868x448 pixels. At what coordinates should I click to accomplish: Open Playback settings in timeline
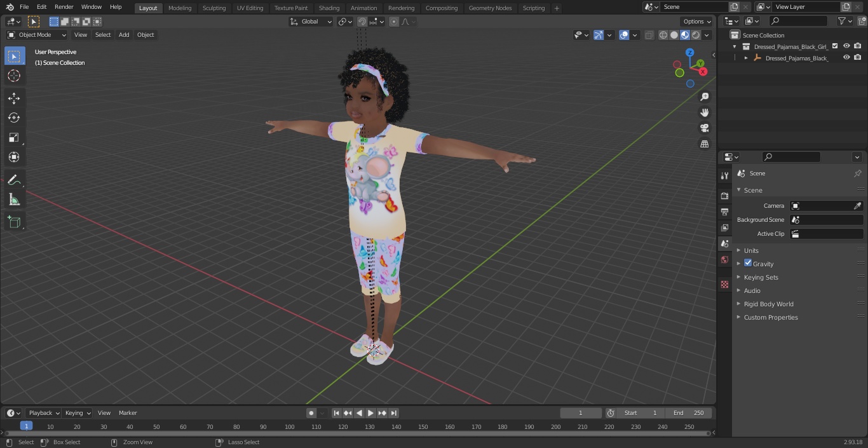tap(44, 413)
